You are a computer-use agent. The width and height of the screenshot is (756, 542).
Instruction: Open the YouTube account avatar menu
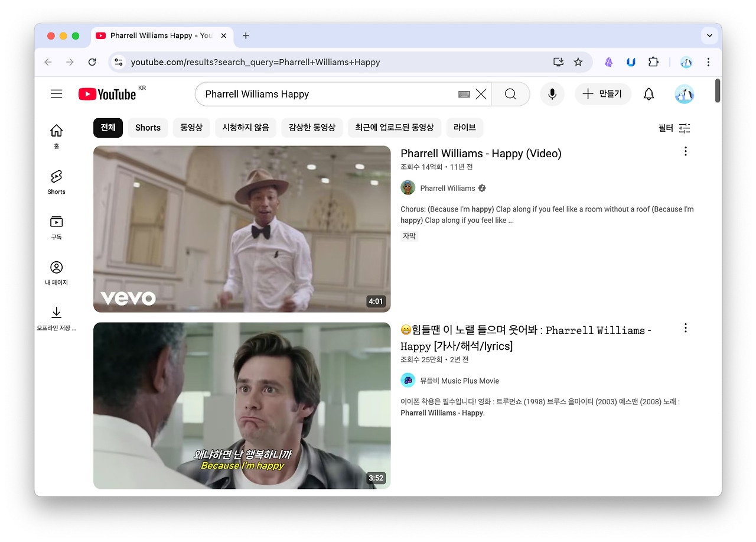pyautogui.click(x=685, y=94)
